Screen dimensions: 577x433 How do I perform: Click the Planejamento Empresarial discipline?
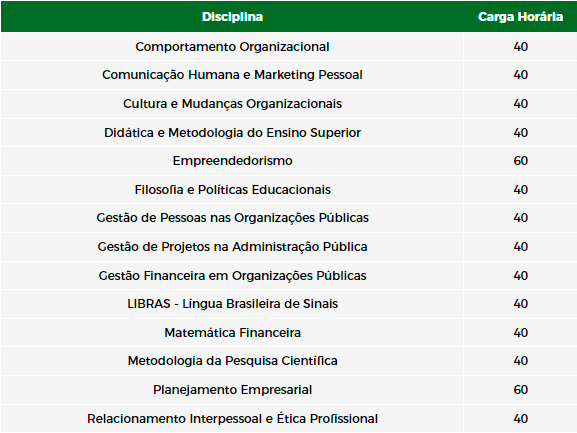[232, 390]
